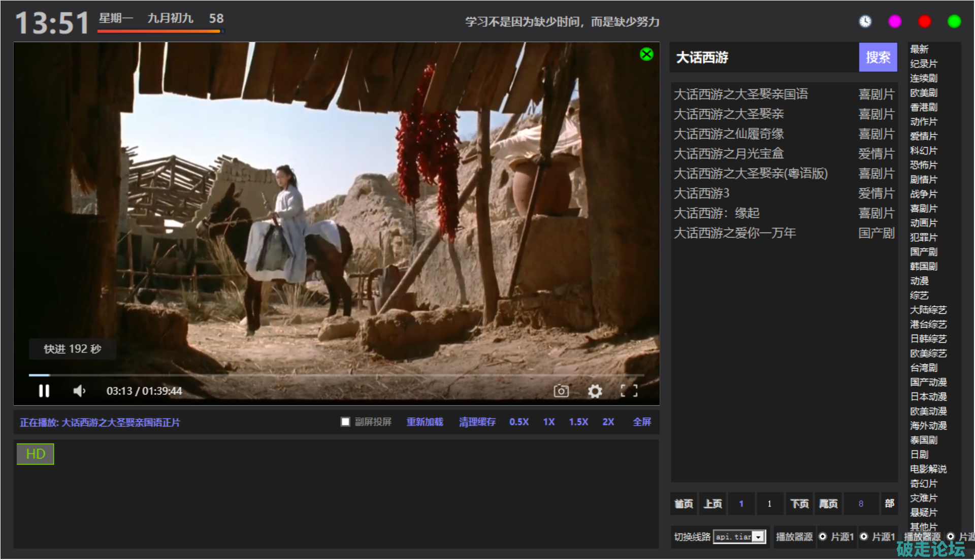The height and width of the screenshot is (560, 975).
Task: Click the red circle button
Action: (x=924, y=21)
